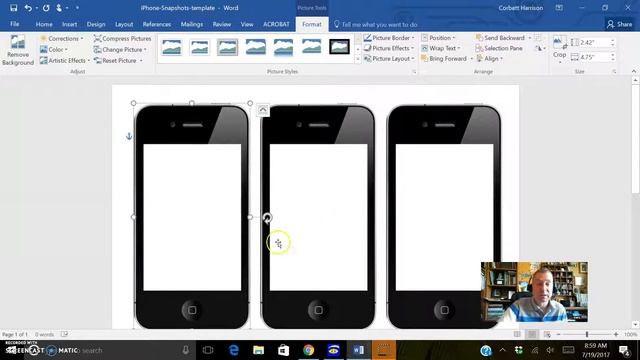Click Change Picture

tap(120, 49)
